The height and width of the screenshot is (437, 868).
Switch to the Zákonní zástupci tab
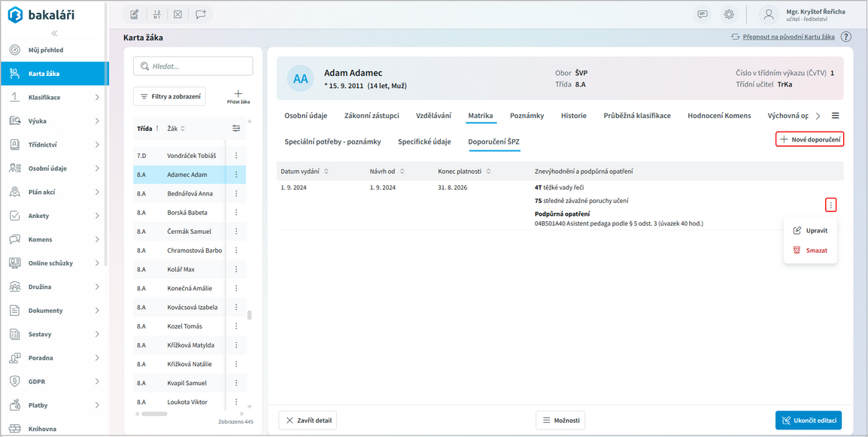point(372,116)
